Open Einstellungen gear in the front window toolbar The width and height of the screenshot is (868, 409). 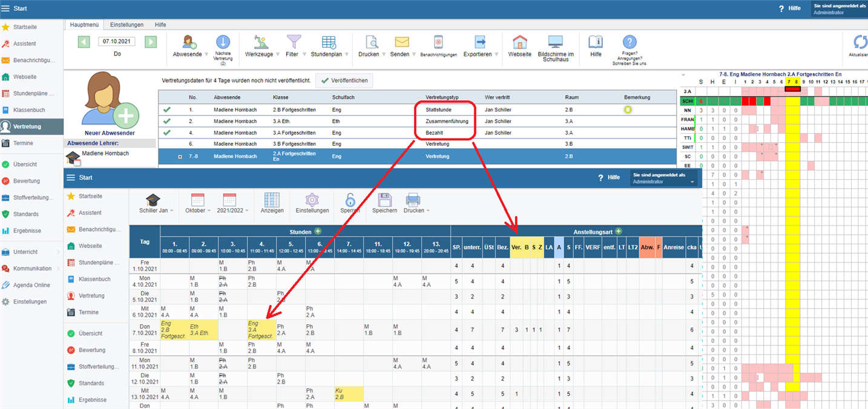click(312, 200)
